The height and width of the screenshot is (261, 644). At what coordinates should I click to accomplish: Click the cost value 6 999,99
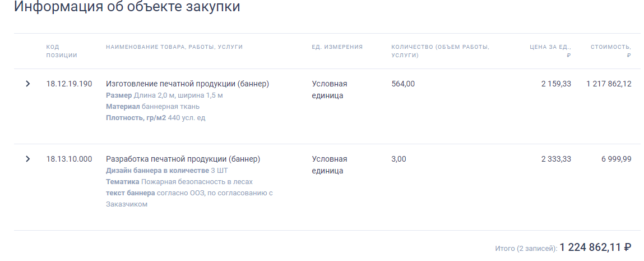617,159
